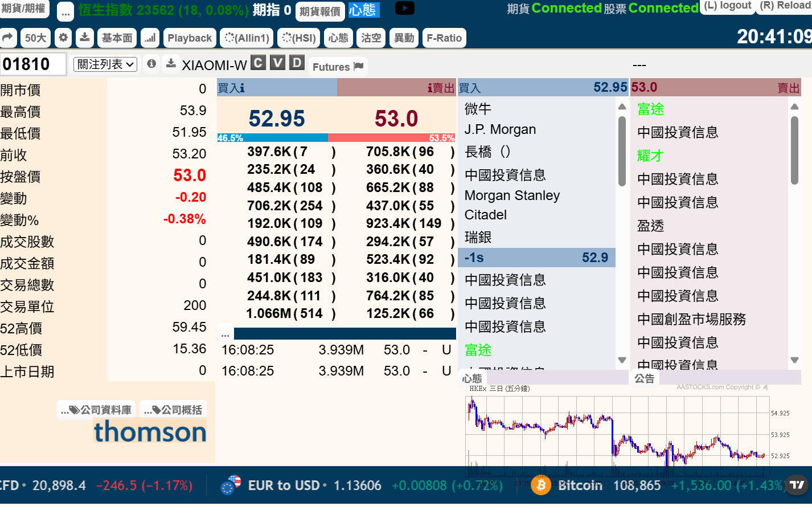Image resolution: width=812 pixels, height=506 pixels.
Task: Click the Bitcoin coin icon in ticker
Action: (540, 485)
